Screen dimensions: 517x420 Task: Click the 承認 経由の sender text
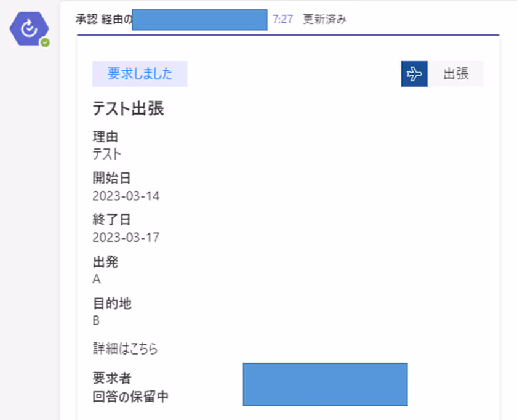(x=103, y=20)
